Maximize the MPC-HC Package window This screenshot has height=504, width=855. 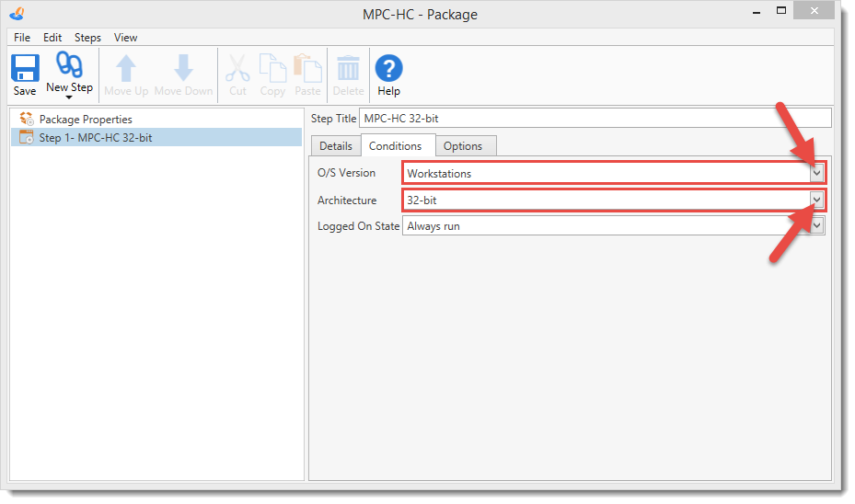coord(781,11)
